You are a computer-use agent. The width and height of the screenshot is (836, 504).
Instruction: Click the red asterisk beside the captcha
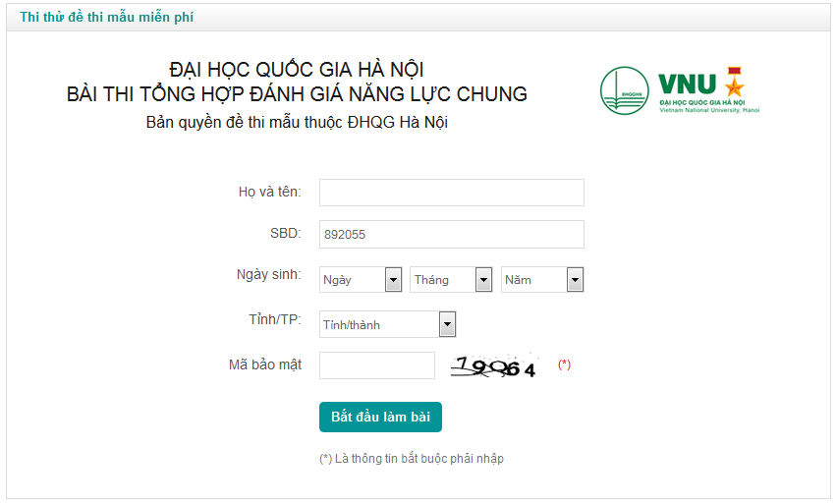[564, 364]
